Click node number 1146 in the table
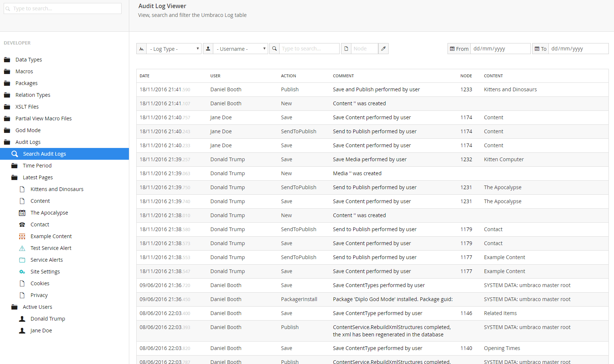 tap(466, 313)
